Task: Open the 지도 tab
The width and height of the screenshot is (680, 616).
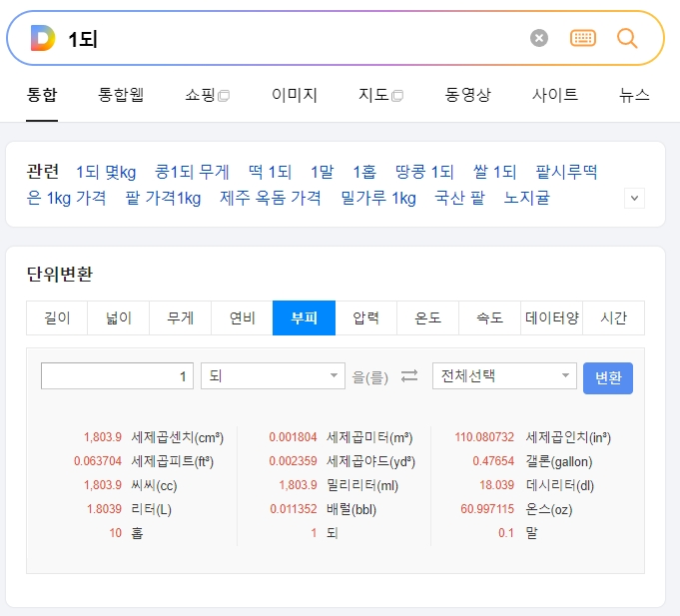Action: click(380, 95)
